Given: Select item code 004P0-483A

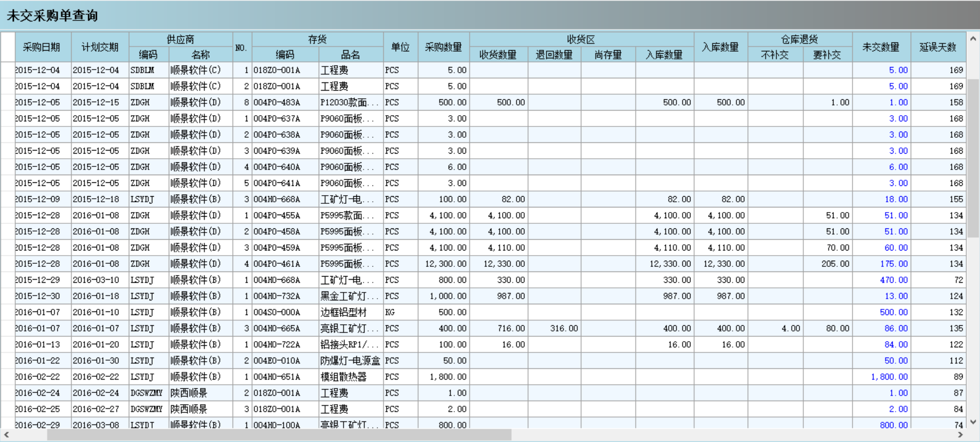Looking at the screenshot, I should tap(285, 102).
